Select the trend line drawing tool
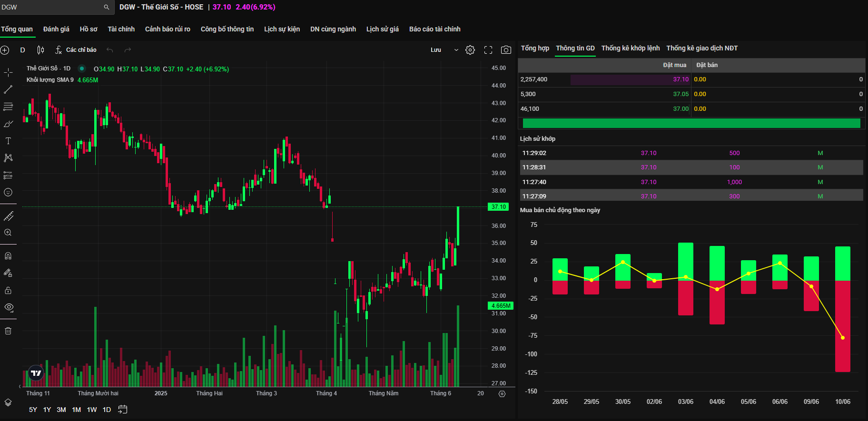This screenshot has height=421, width=868. [x=8, y=89]
